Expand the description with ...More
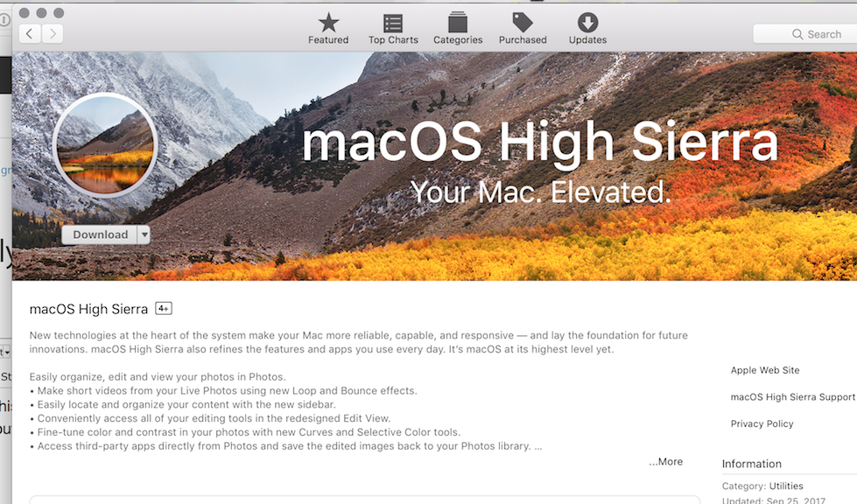 pos(665,461)
